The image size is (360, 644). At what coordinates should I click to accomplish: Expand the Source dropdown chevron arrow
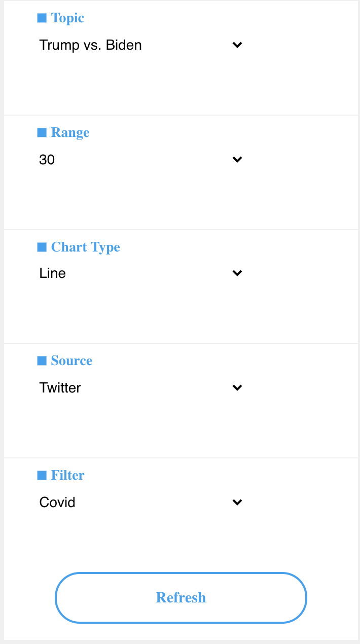[x=237, y=388]
